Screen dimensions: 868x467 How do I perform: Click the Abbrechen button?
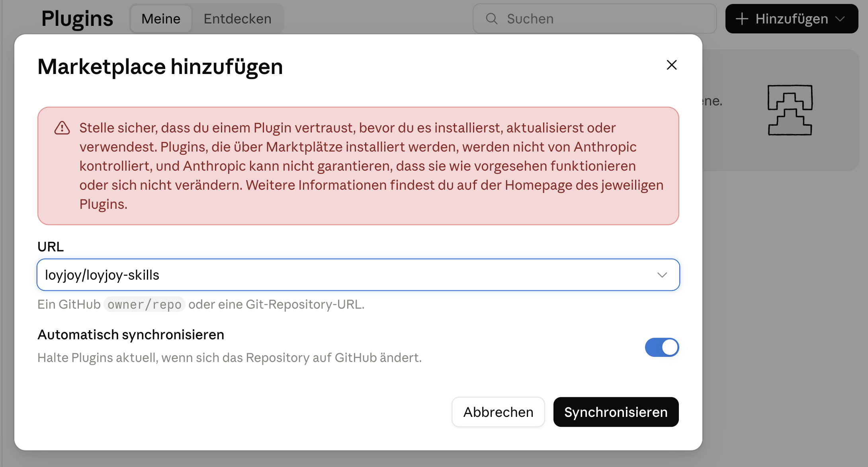click(498, 412)
